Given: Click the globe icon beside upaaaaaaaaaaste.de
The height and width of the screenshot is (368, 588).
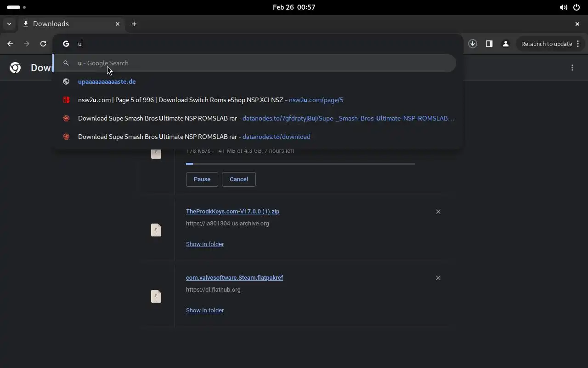Looking at the screenshot, I should point(66,81).
